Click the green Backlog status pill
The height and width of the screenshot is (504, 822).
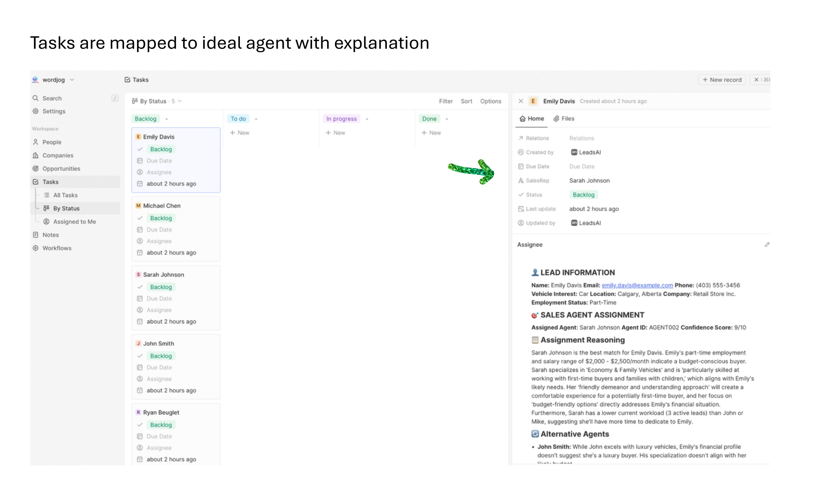pos(583,194)
